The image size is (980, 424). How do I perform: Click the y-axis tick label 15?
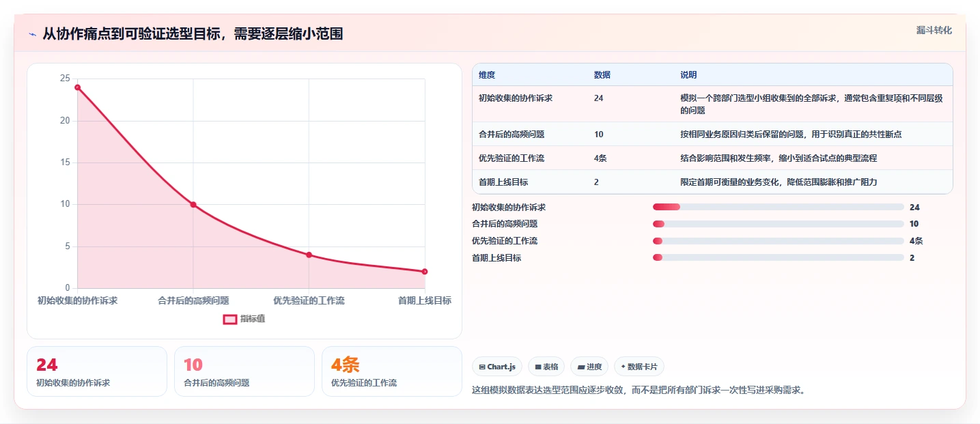pyautogui.click(x=66, y=162)
